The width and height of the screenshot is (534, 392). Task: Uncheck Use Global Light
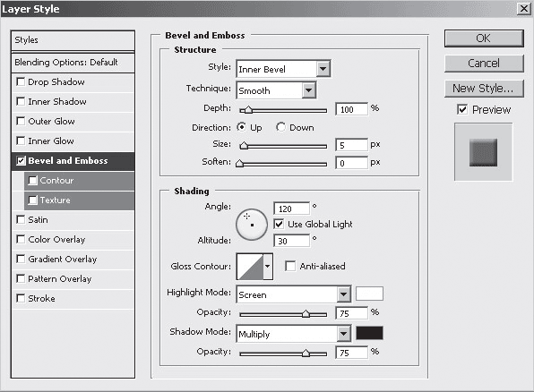(279, 225)
